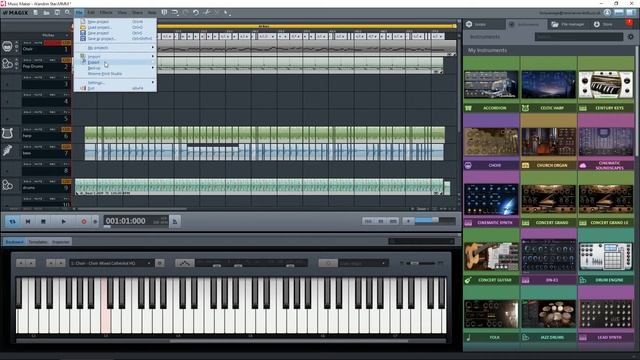Open the Store tab
640x360 pixels.
point(603,24)
